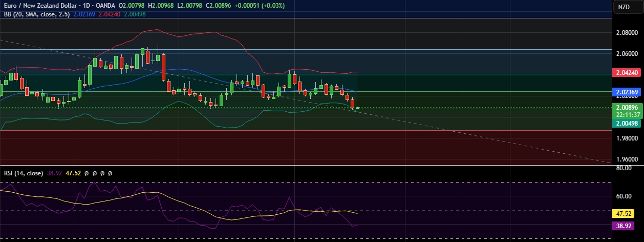The image size is (644, 242).
Task: Click the 2.06000 label on price scale
Action: [627, 53]
